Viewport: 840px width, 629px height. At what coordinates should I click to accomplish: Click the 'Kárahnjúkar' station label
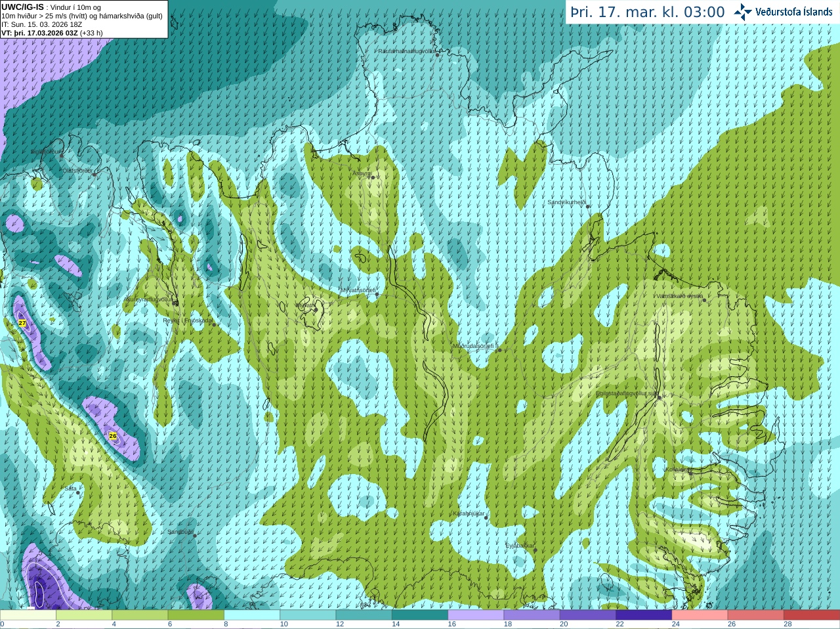click(x=469, y=513)
